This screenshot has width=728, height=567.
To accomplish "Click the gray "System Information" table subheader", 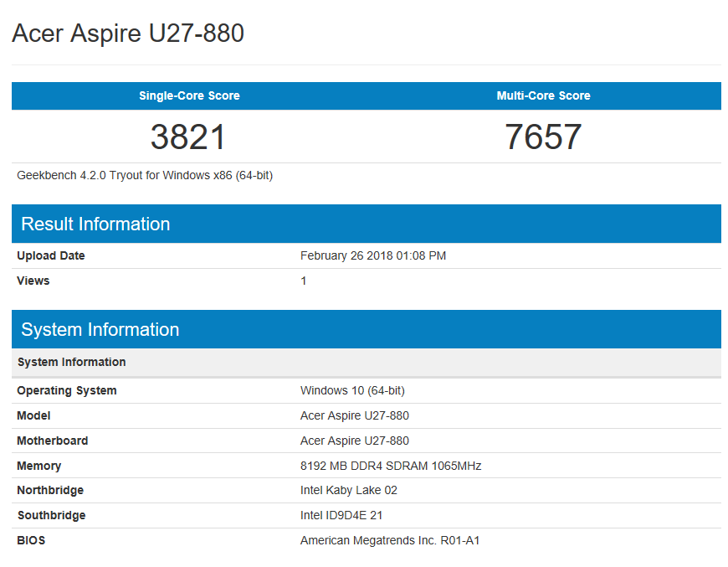I will coord(367,362).
